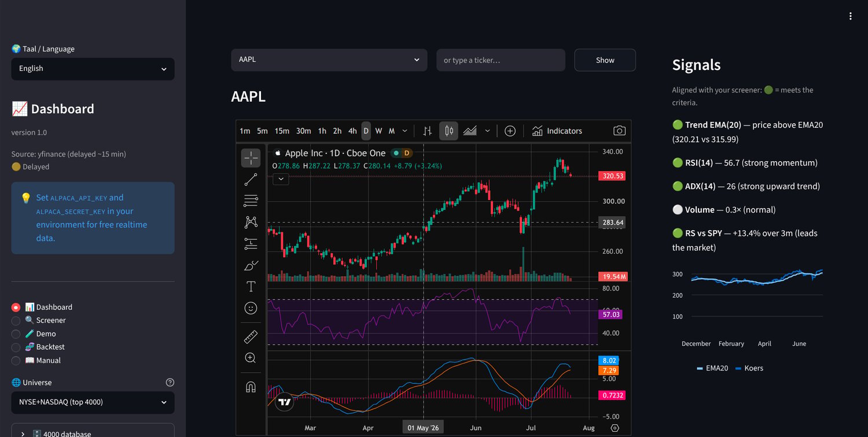Screen dimensions: 868x437
Task: Switch chart to the 4h timeframe
Action: [352, 131]
